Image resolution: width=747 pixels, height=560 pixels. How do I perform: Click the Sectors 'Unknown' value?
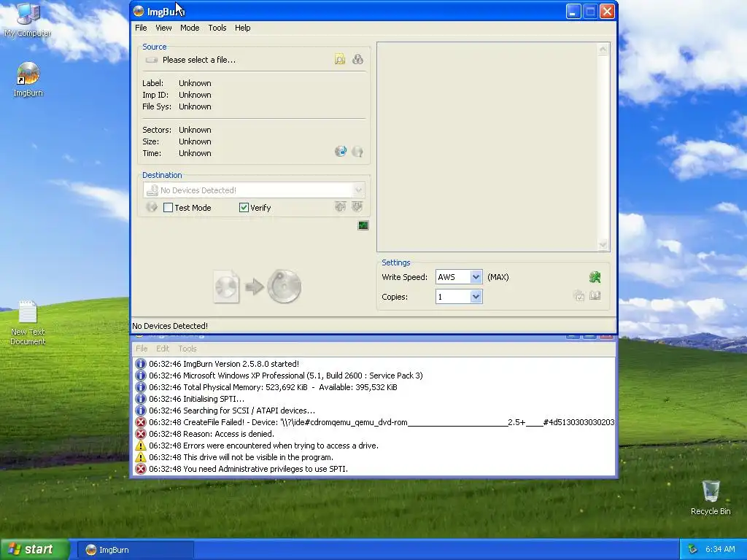pyautogui.click(x=195, y=130)
